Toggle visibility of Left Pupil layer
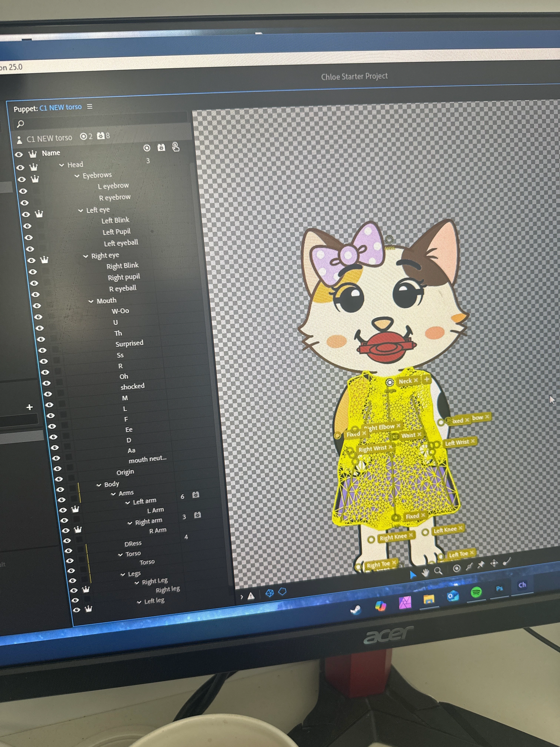This screenshot has width=560, height=747. coord(29,237)
